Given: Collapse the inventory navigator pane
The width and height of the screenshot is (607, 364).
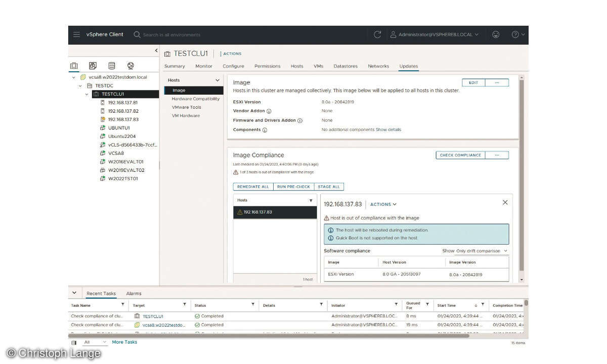Looking at the screenshot, I should click(x=156, y=51).
